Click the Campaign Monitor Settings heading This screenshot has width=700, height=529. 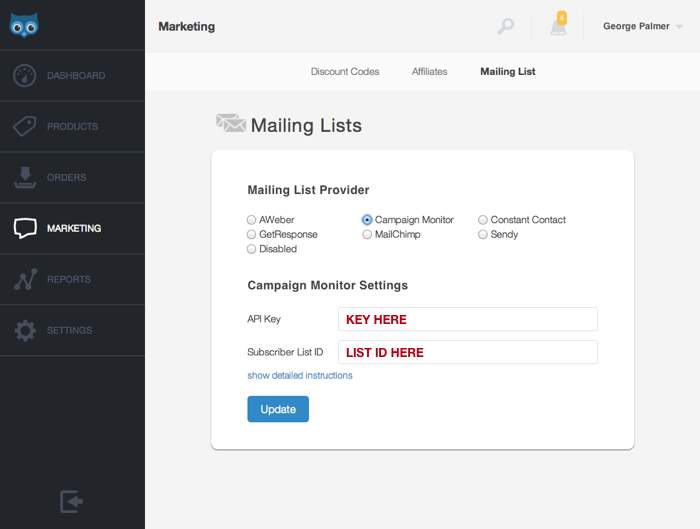coord(328,285)
